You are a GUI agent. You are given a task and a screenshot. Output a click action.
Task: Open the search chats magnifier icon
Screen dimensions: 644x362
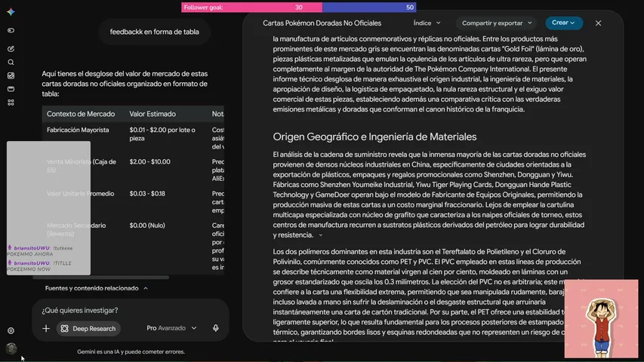point(11,63)
